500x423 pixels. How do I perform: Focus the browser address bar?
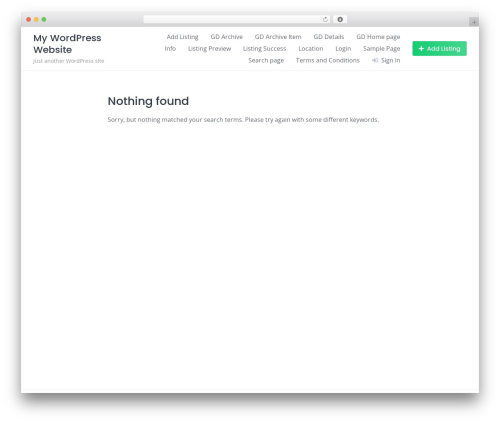[x=237, y=19]
